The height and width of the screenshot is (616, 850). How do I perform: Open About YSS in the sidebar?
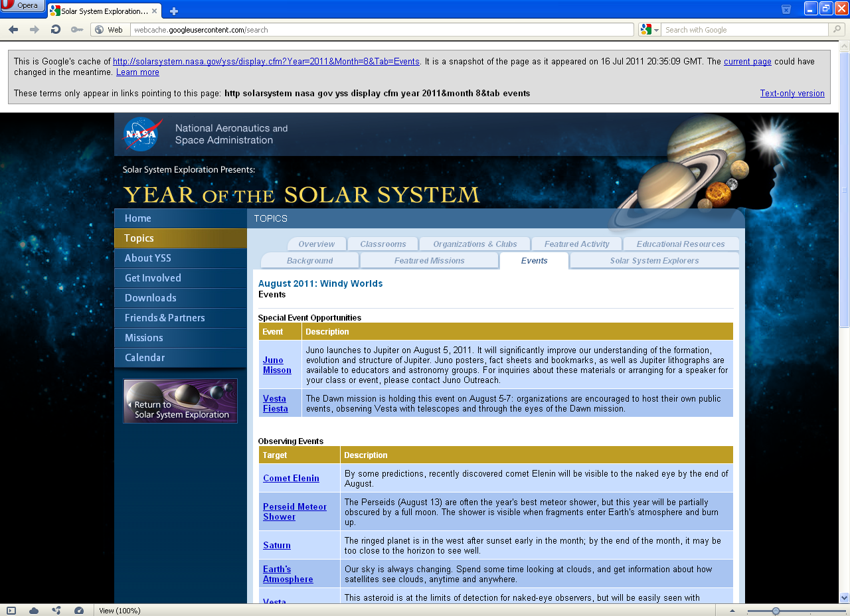click(181, 258)
